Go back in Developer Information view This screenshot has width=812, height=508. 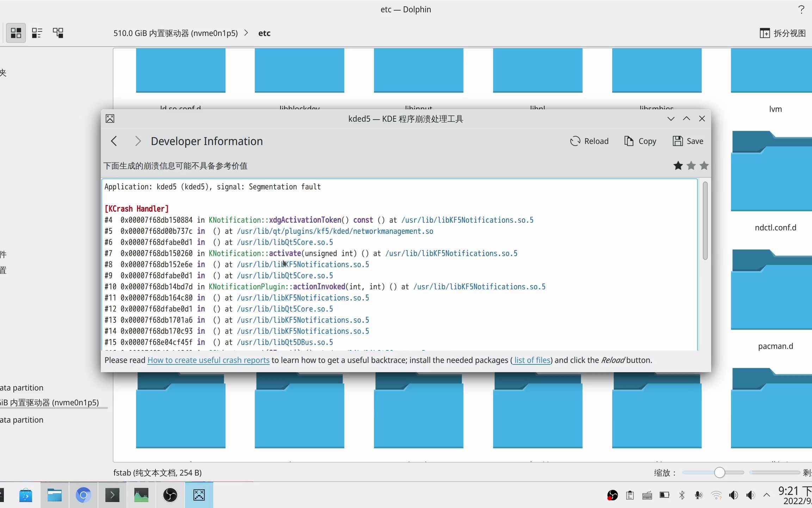coord(114,141)
